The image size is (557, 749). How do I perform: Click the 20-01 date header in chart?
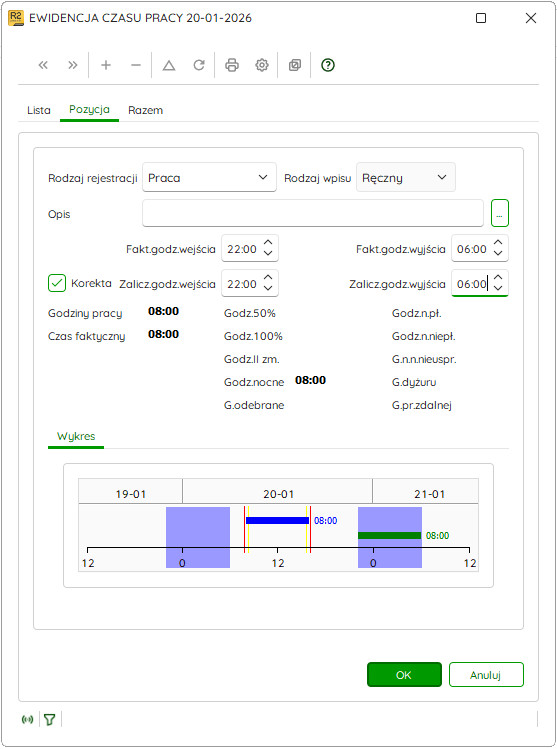278,493
